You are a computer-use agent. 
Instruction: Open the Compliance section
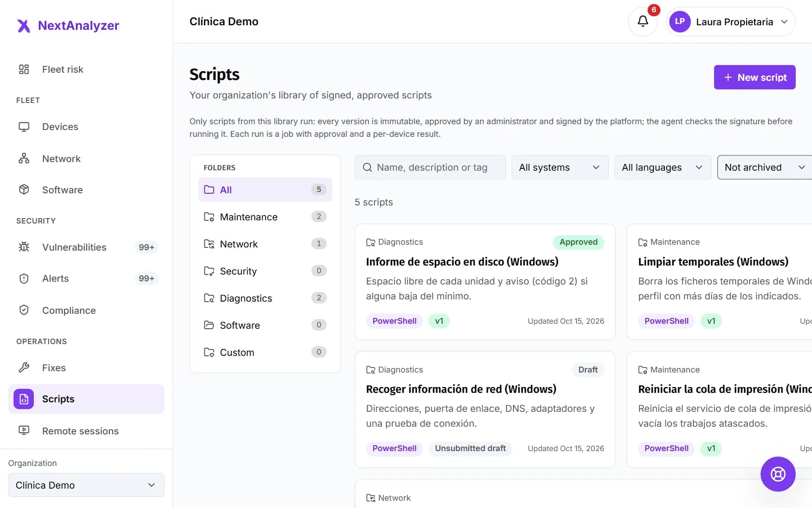tap(86, 310)
